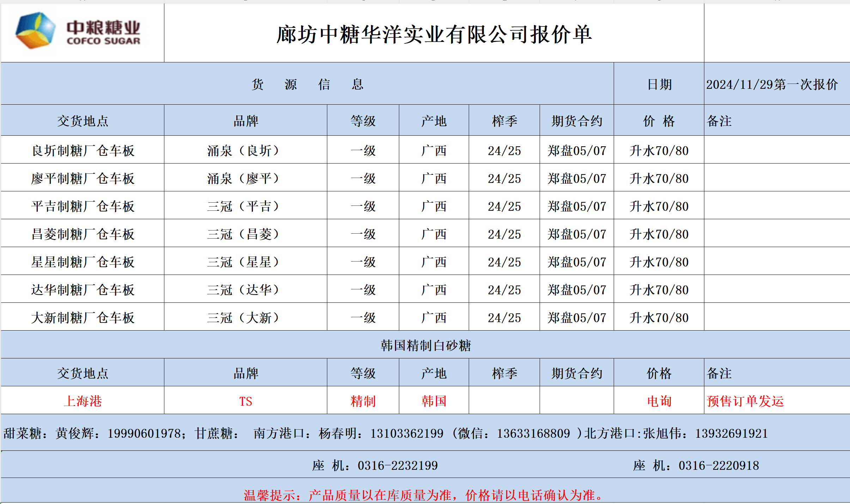
Task: Select the 一级 grade cell in 平吉 row
Action: click(x=363, y=206)
